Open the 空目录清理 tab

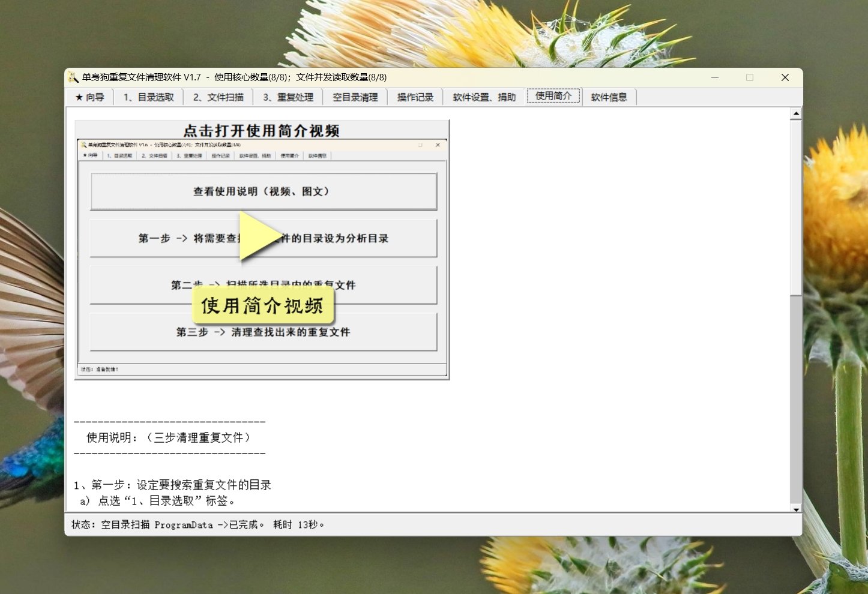pyautogui.click(x=355, y=97)
